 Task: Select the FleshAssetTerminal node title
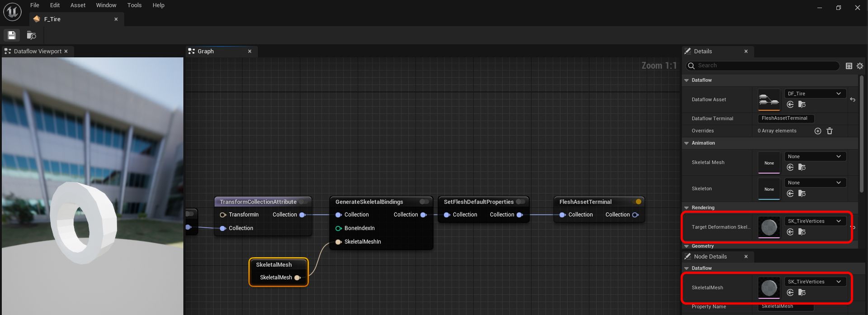tap(585, 202)
